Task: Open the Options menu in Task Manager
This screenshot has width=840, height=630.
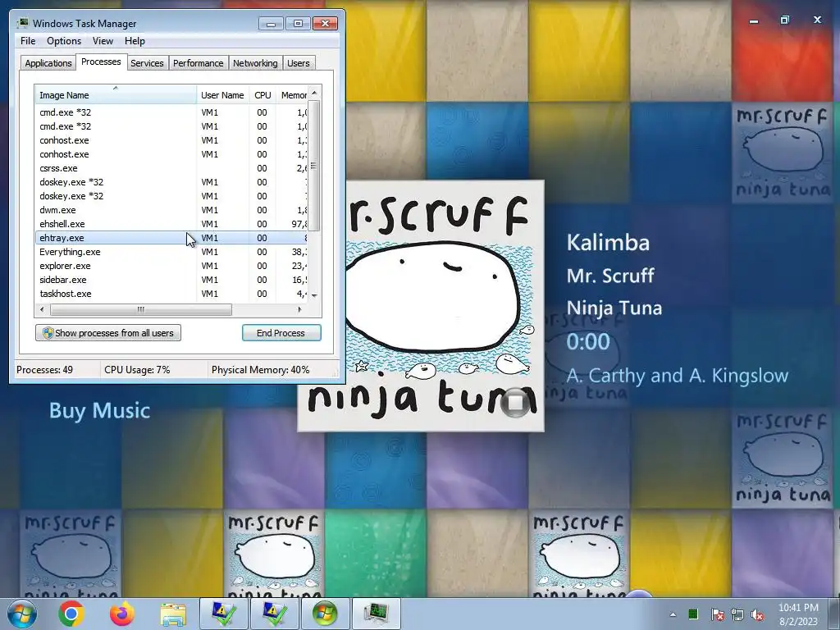Action: [64, 41]
